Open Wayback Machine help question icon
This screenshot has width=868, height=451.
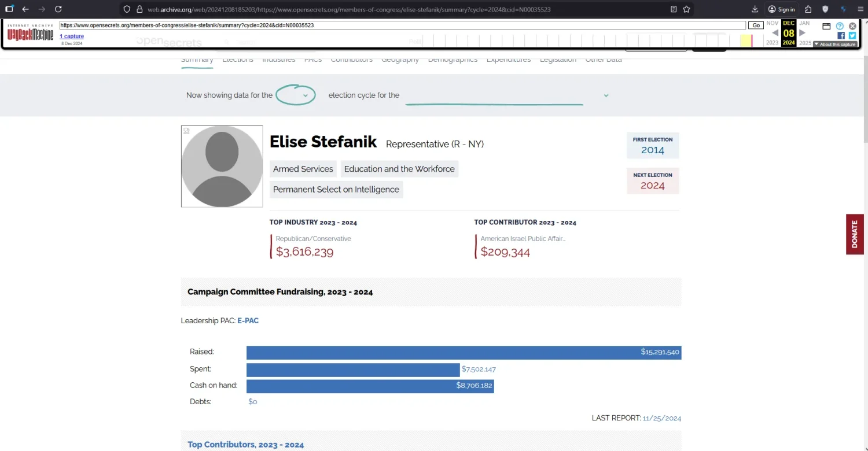840,26
